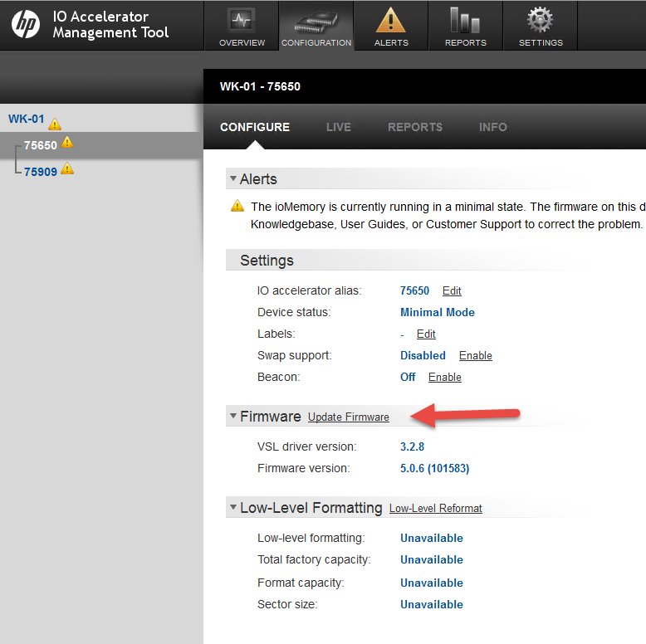Open the Alerts warning triangle icon
This screenshot has width=646, height=644.
(391, 20)
